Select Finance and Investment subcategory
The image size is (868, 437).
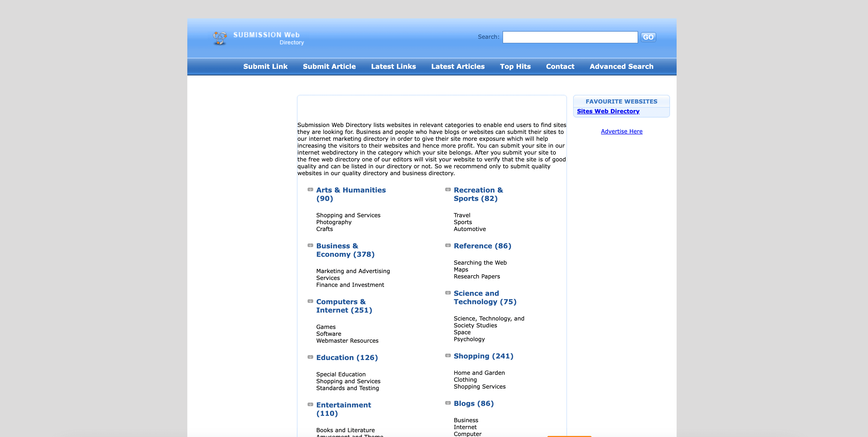tap(350, 285)
